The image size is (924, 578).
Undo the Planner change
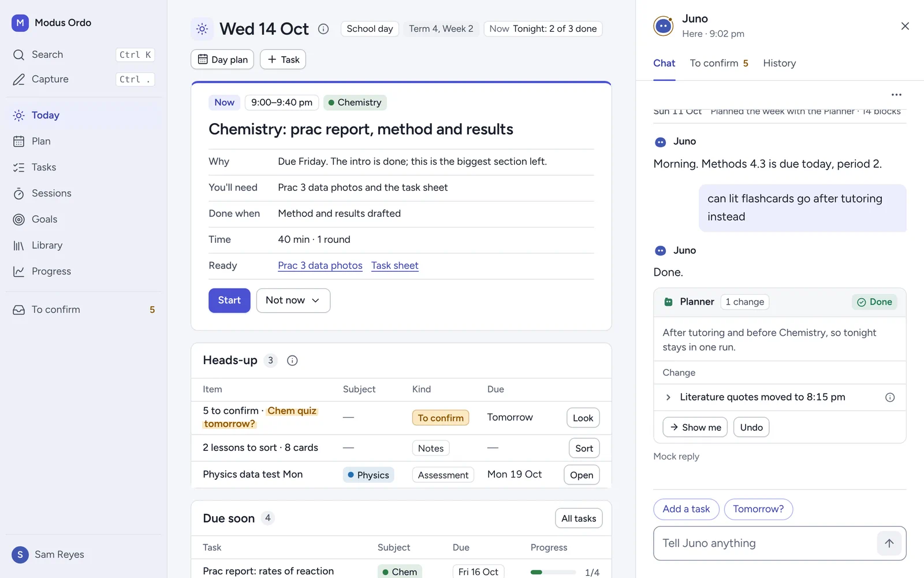coord(751,428)
